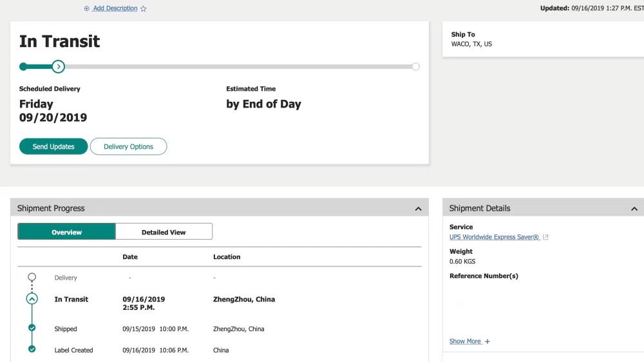The height and width of the screenshot is (362, 644).
Task: Open the Detailed View tab
Action: (x=164, y=232)
